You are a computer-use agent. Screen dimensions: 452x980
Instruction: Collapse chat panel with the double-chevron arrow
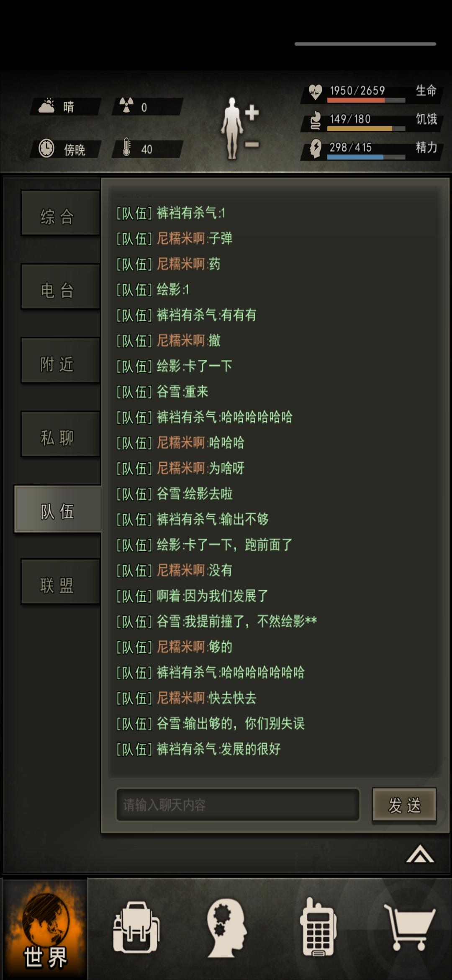tap(420, 854)
